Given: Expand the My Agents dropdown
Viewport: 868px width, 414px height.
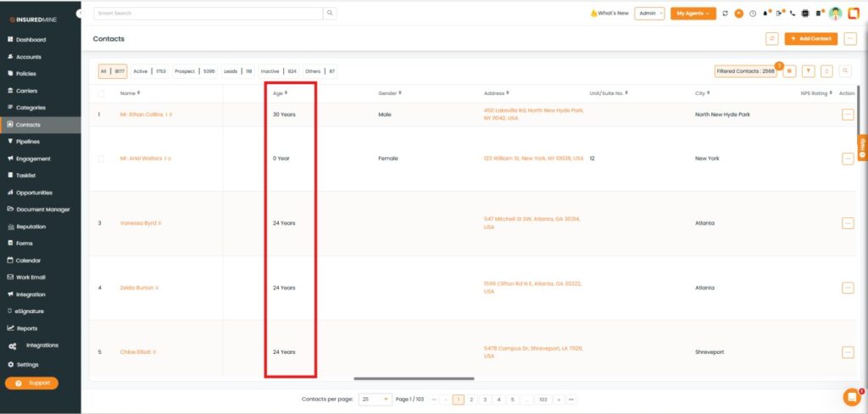Looking at the screenshot, I should [693, 14].
